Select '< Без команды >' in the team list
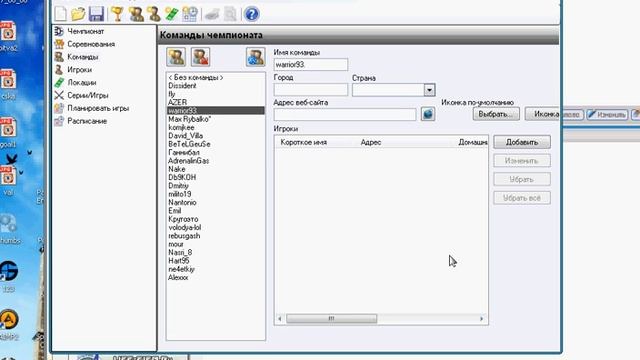 pos(196,77)
